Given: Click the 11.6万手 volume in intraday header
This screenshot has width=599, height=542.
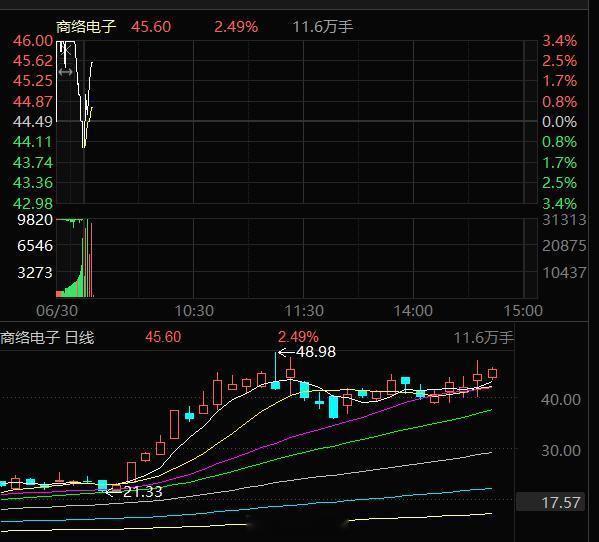Looking at the screenshot, I should (323, 27).
